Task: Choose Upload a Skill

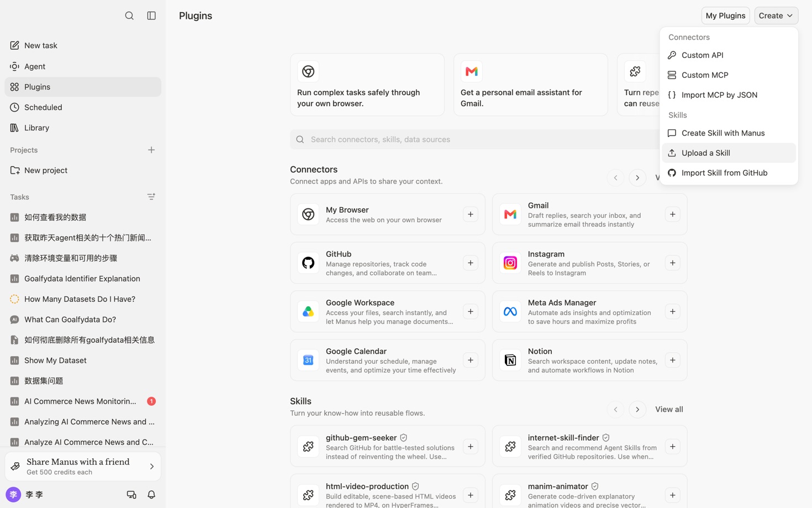Action: [x=729, y=153]
